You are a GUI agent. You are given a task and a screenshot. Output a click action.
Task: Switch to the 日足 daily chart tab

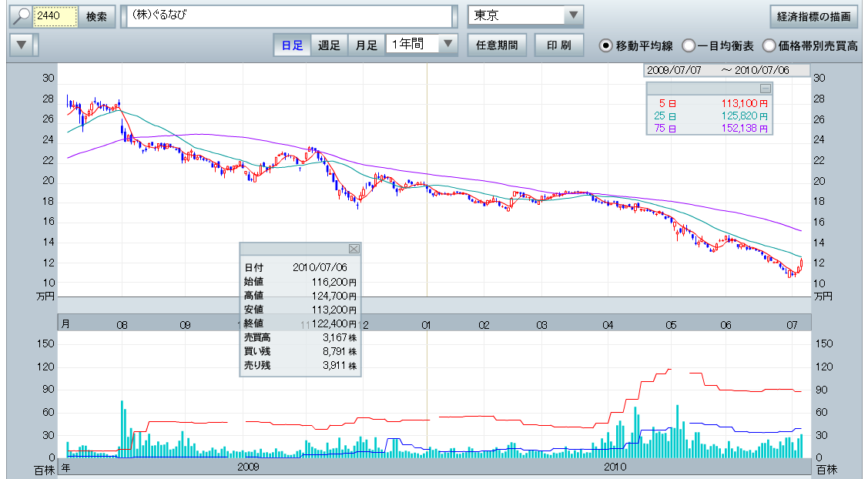292,45
